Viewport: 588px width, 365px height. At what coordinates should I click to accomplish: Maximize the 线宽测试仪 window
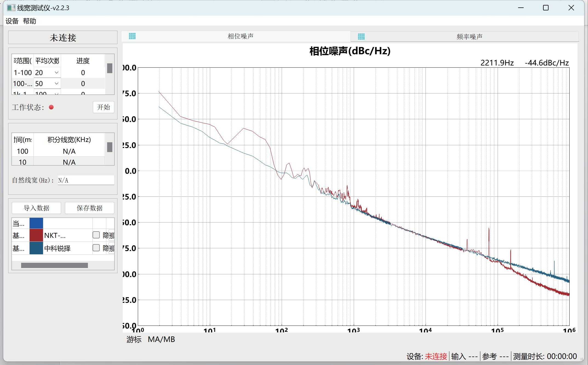click(x=546, y=8)
